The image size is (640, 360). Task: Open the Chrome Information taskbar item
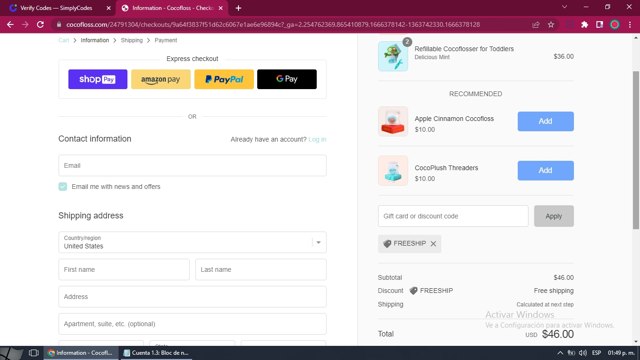(81, 353)
